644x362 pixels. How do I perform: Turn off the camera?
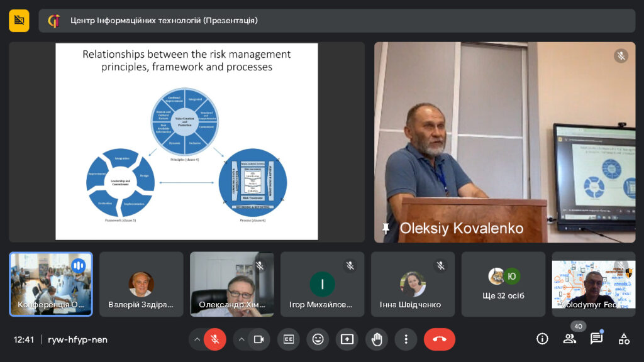point(258,339)
